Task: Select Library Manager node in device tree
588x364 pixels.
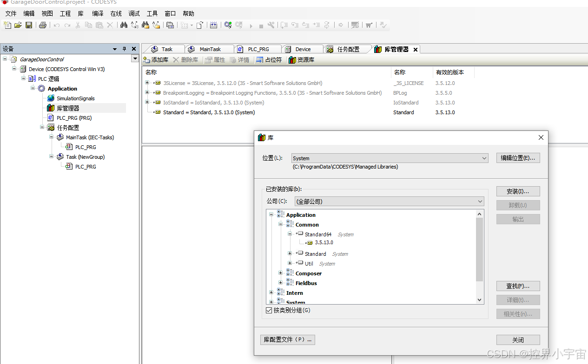Action: pos(63,108)
